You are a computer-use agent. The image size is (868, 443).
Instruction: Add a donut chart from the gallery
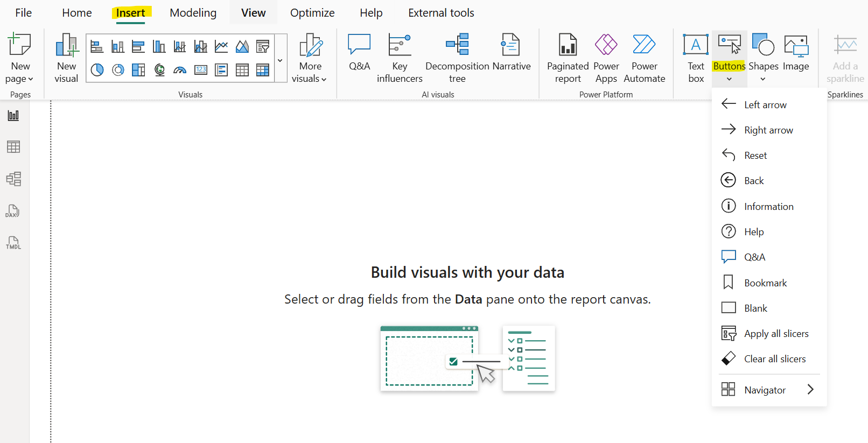[x=118, y=69]
